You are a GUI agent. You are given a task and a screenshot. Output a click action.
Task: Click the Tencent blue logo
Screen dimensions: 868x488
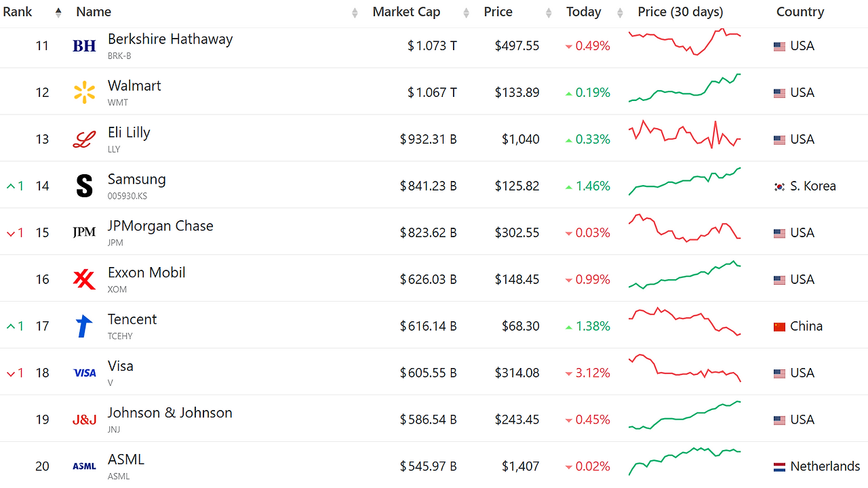click(84, 326)
